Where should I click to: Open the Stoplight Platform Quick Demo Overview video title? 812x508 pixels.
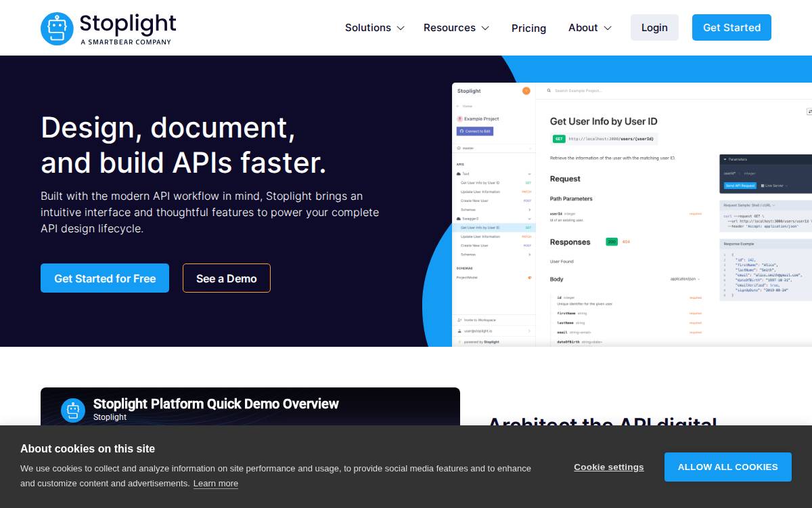[216, 404]
